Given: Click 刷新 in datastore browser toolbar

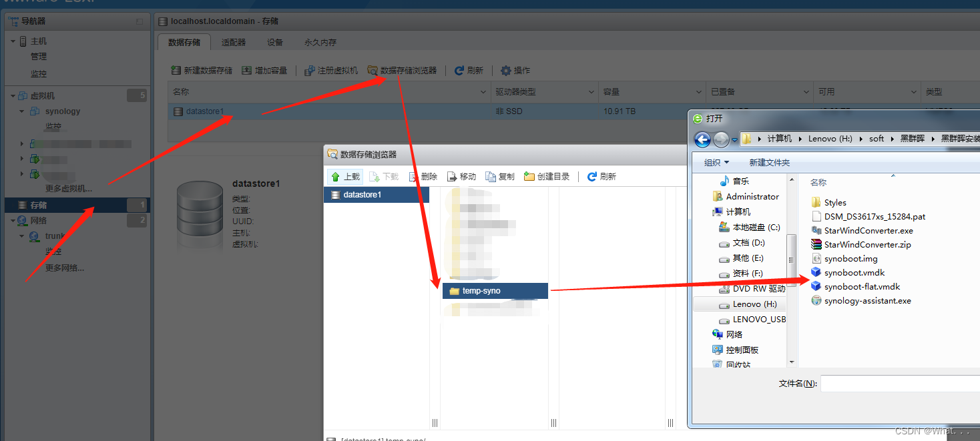Looking at the screenshot, I should [x=601, y=177].
